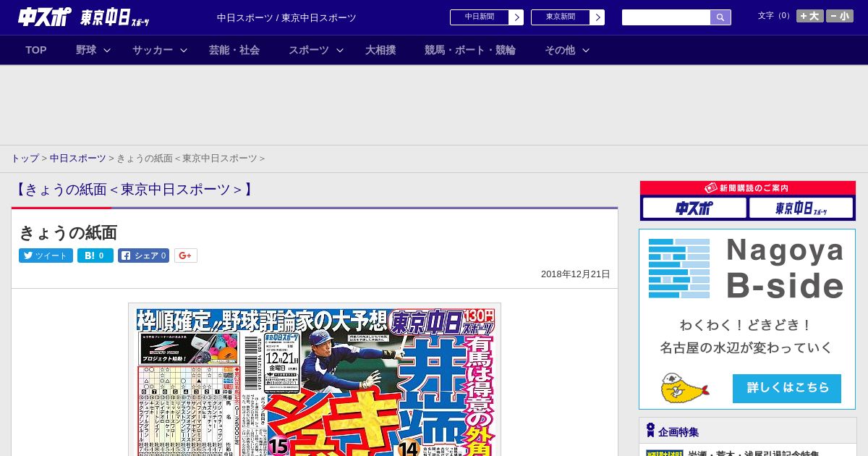Click the 中日スポーツ / 東京中日スポーツ header text
Screen dimensions: 868x456
(x=286, y=17)
